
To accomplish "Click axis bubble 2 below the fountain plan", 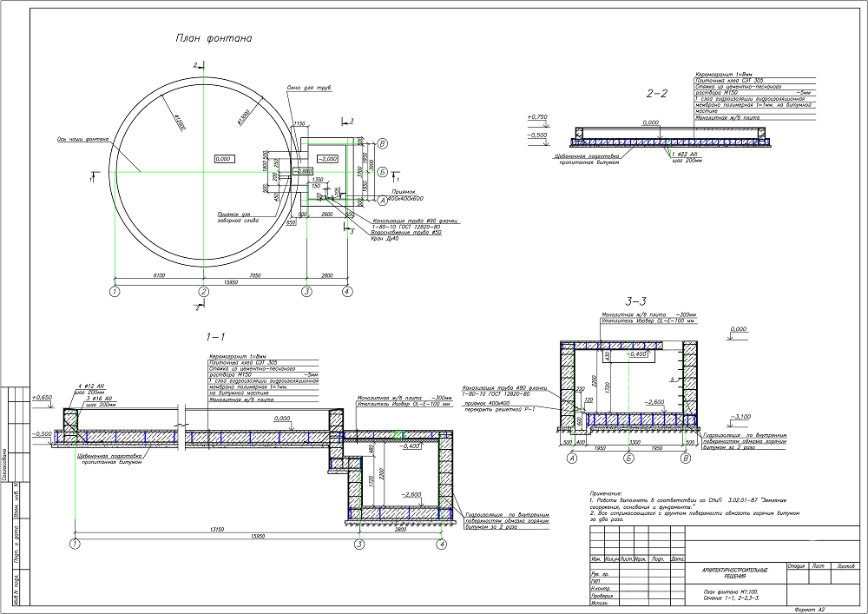I will [204, 291].
